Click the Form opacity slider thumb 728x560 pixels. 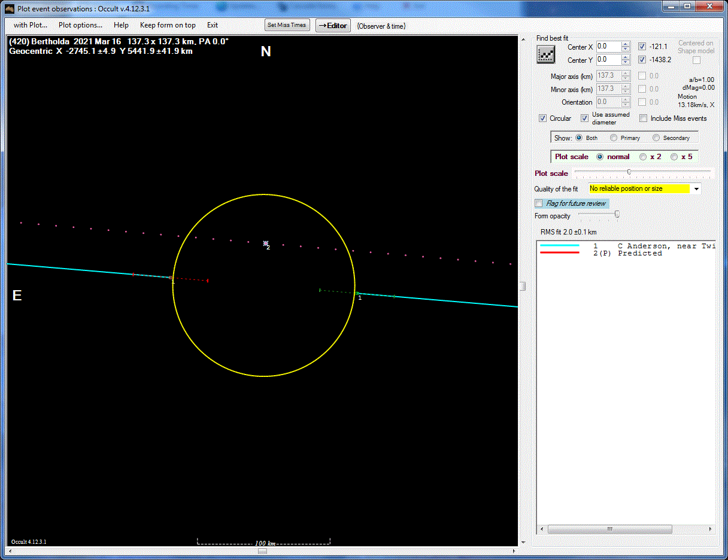point(617,214)
